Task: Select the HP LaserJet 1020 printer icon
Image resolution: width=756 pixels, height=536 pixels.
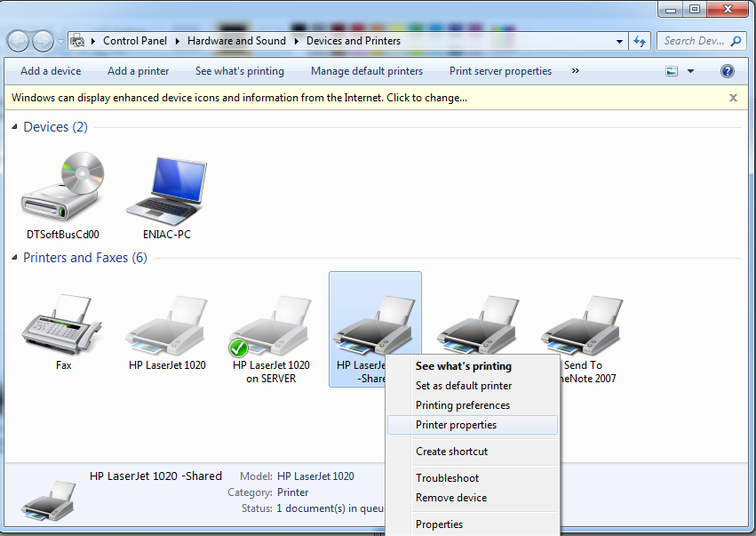Action: (x=167, y=325)
